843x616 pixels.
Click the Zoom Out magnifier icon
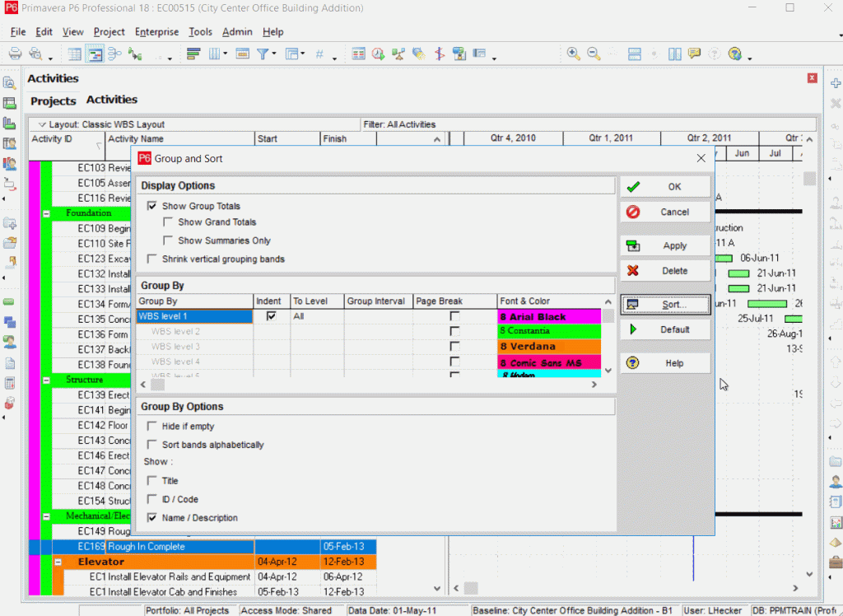[594, 54]
